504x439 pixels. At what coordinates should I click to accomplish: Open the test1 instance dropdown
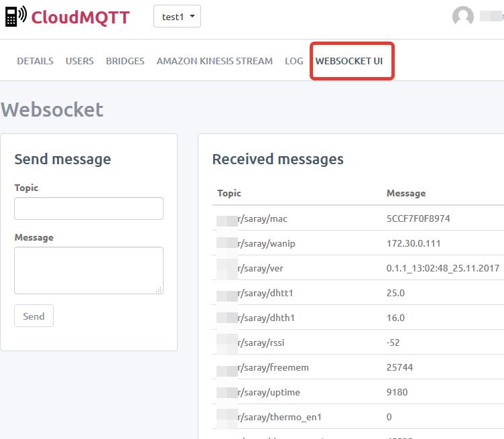(x=177, y=17)
